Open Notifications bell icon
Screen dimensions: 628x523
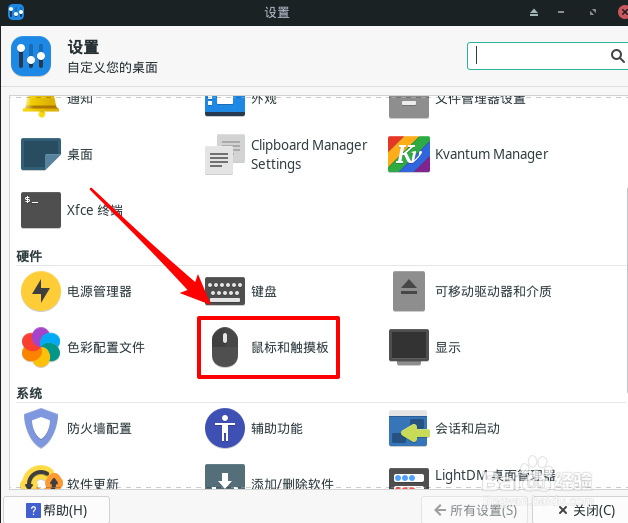click(41, 107)
